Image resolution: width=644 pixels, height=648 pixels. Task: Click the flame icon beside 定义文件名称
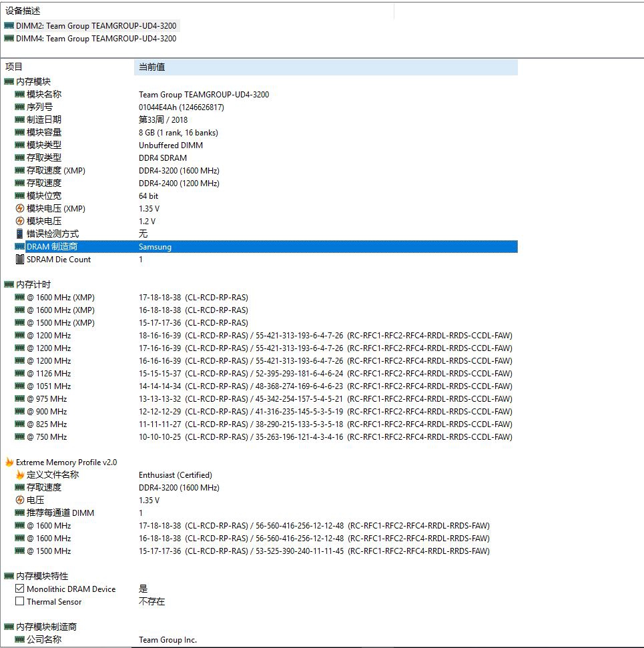click(x=20, y=474)
